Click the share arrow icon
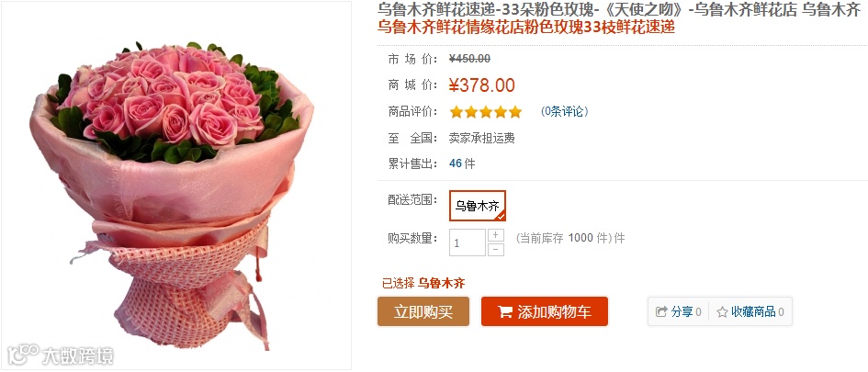868x372 pixels. coord(661,311)
